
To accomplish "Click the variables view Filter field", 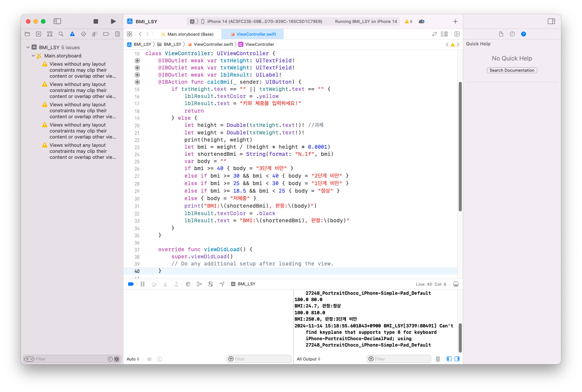I will click(259, 359).
